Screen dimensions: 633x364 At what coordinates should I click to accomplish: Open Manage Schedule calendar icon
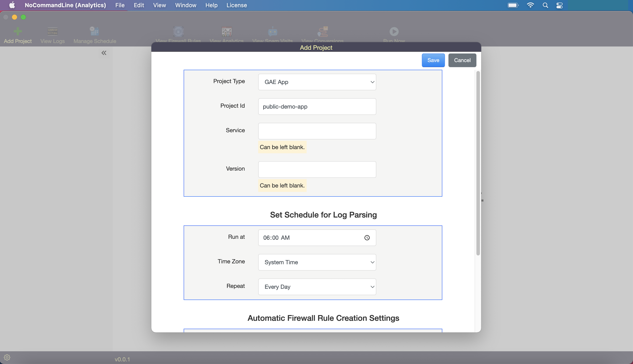(94, 31)
